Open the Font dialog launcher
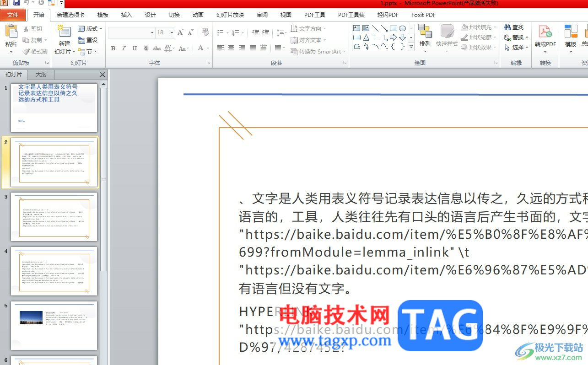The image size is (588, 365). (x=209, y=63)
